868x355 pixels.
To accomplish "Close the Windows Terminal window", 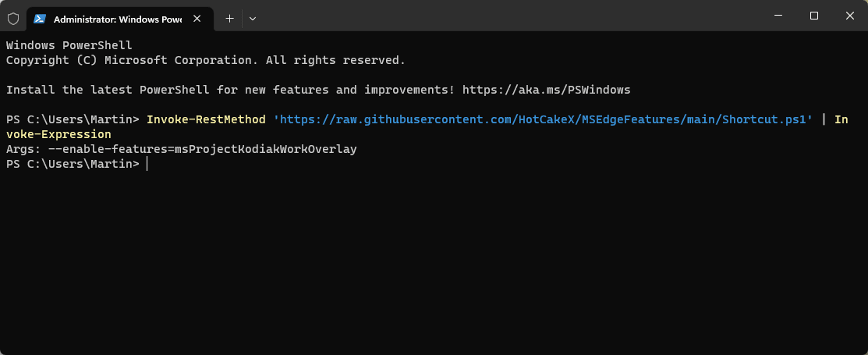I will (849, 16).
